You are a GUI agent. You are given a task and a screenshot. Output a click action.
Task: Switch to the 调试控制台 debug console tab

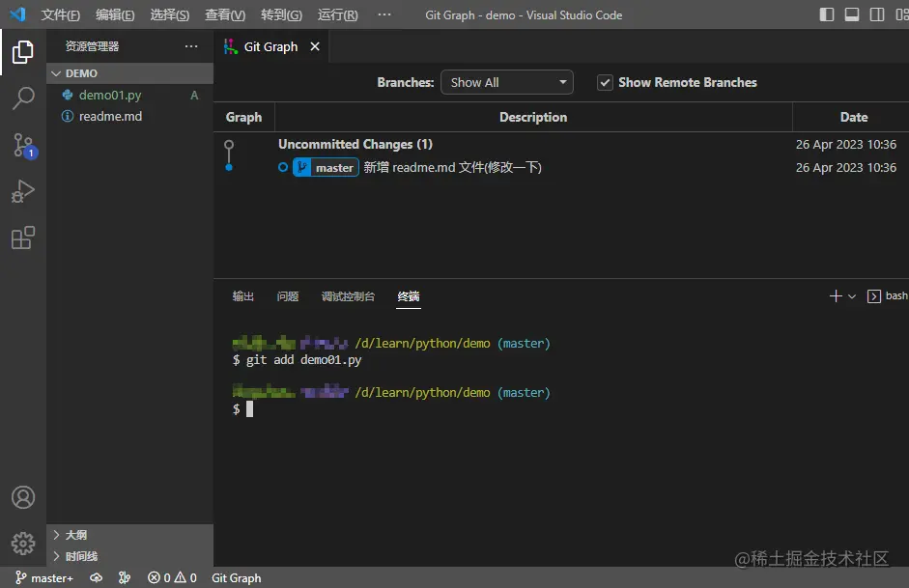coord(348,296)
